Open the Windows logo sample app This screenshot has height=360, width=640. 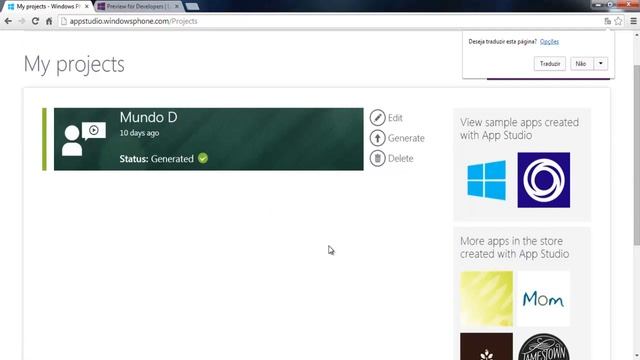tap(486, 180)
